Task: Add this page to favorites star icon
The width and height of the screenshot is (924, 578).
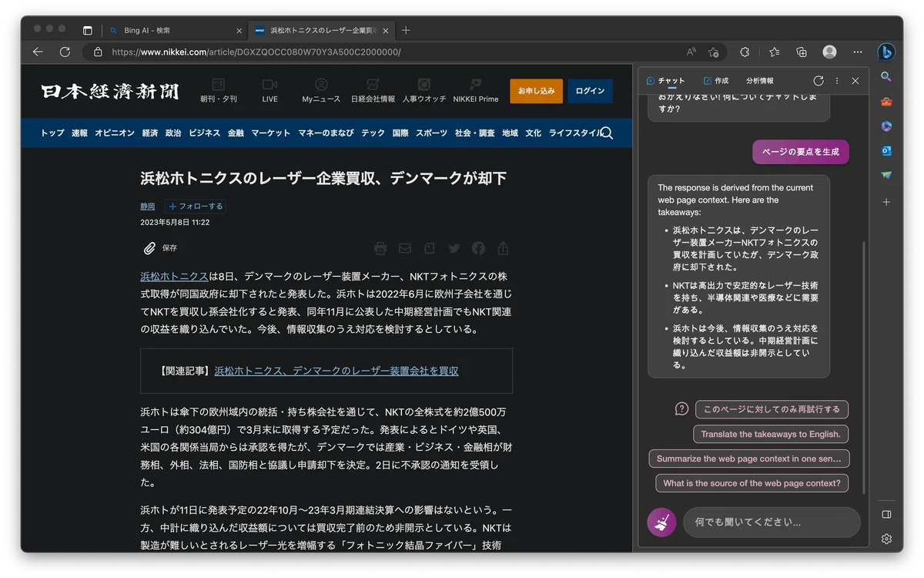Action: pyautogui.click(x=714, y=52)
